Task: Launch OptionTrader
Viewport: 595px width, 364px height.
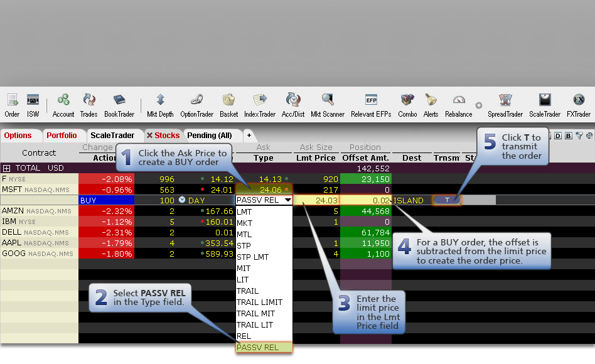Action: click(x=196, y=105)
